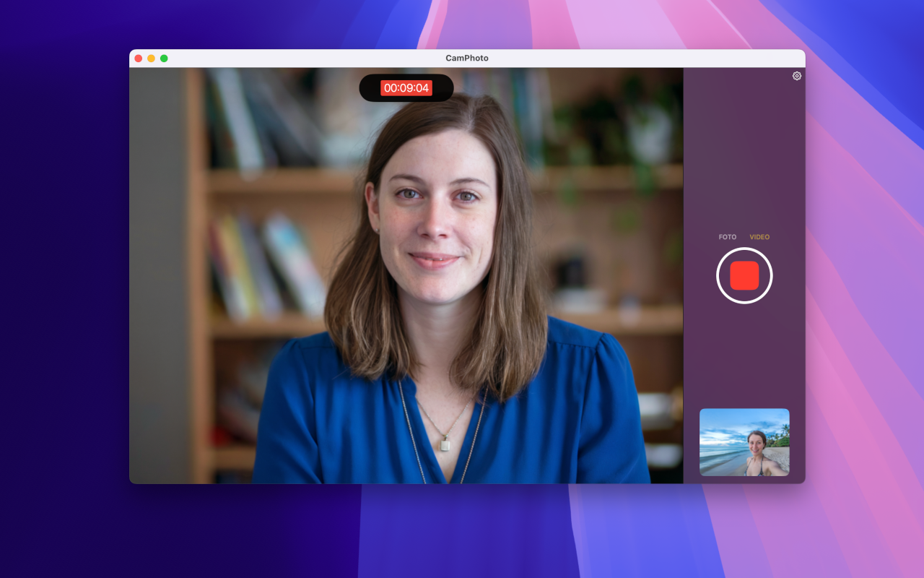Click the desktop wallpaper left of the window
This screenshot has height=578, width=924.
click(65, 289)
